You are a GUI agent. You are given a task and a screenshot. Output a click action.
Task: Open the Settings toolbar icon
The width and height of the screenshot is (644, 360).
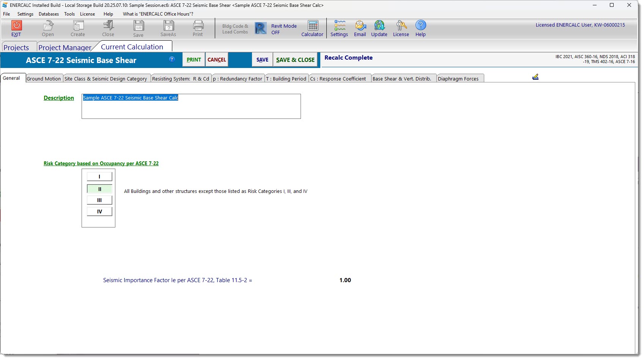pyautogui.click(x=339, y=26)
